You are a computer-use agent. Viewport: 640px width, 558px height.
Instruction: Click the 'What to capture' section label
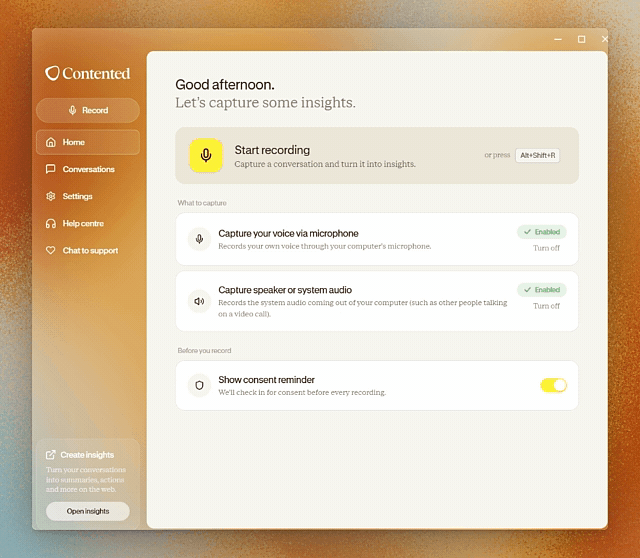point(202,203)
